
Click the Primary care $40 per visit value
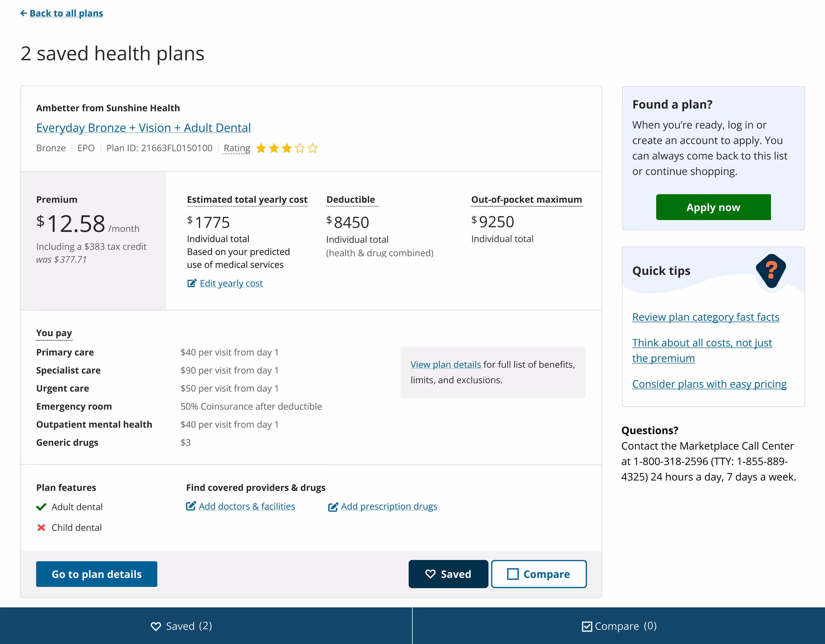tap(230, 352)
